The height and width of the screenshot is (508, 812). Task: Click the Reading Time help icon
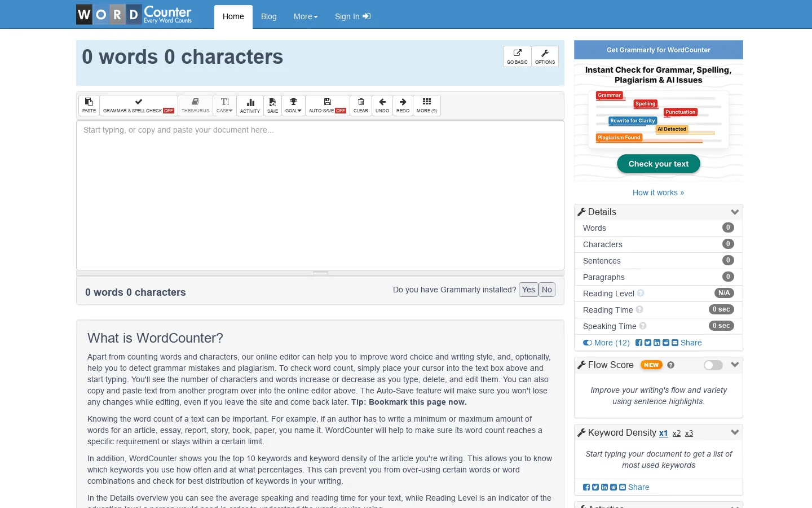pyautogui.click(x=639, y=309)
